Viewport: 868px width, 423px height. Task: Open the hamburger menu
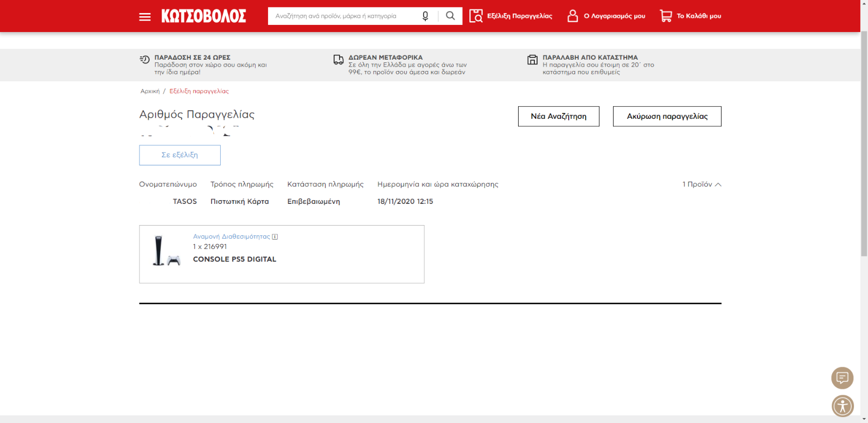[145, 17]
